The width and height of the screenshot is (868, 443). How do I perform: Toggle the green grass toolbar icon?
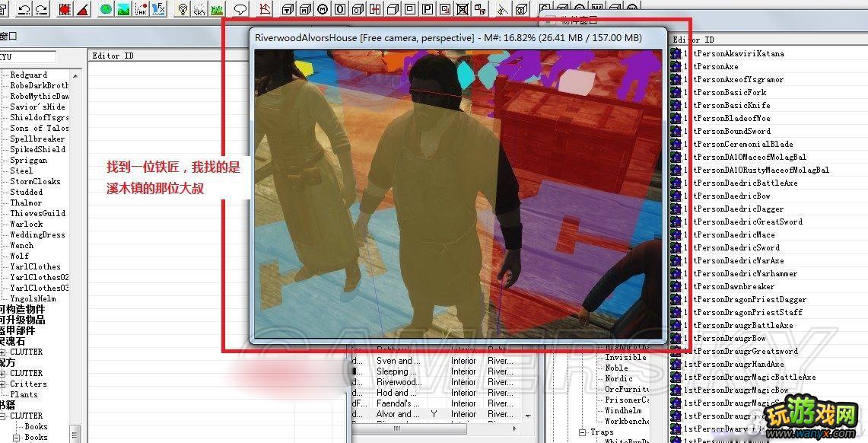coord(217,8)
